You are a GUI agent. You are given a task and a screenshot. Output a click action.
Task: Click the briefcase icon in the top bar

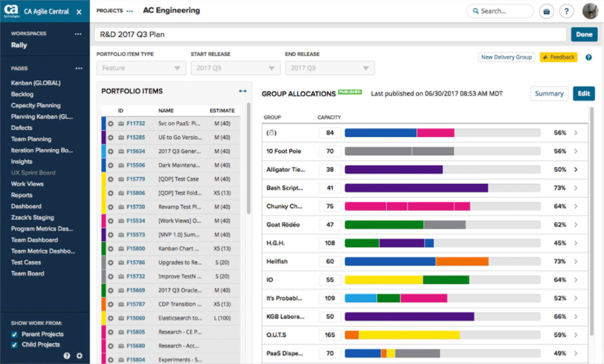547,11
